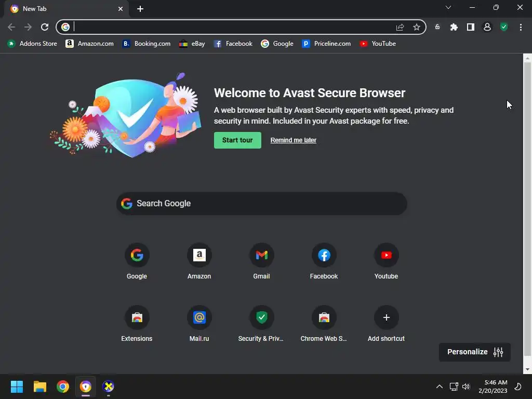The height and width of the screenshot is (399, 532).
Task: Open File Explorer from taskbar
Action: (39, 387)
